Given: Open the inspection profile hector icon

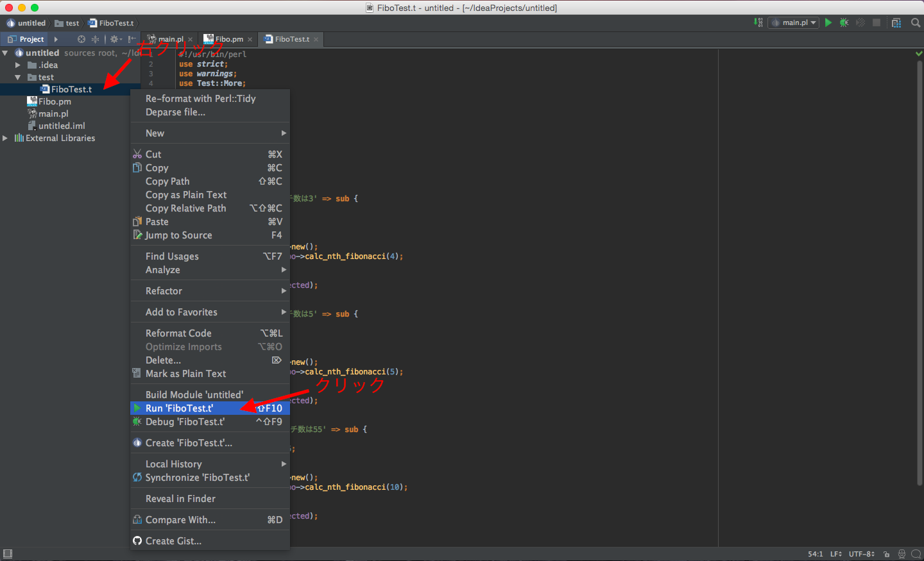Looking at the screenshot, I should pyautogui.click(x=902, y=554).
